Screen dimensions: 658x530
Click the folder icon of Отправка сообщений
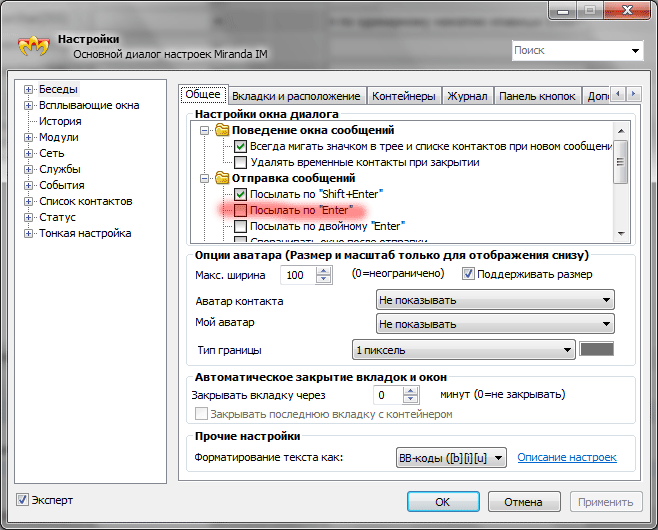click(222, 178)
